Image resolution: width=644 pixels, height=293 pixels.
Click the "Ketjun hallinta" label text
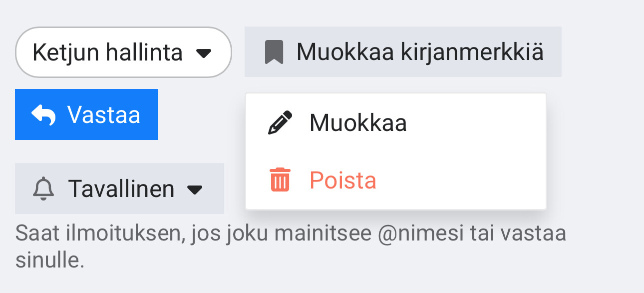pos(107,52)
